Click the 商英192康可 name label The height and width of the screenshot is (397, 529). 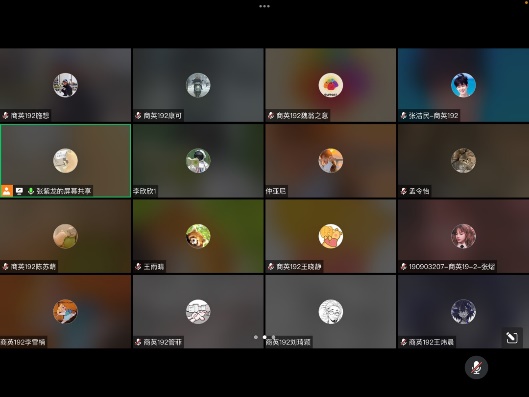tap(163, 116)
